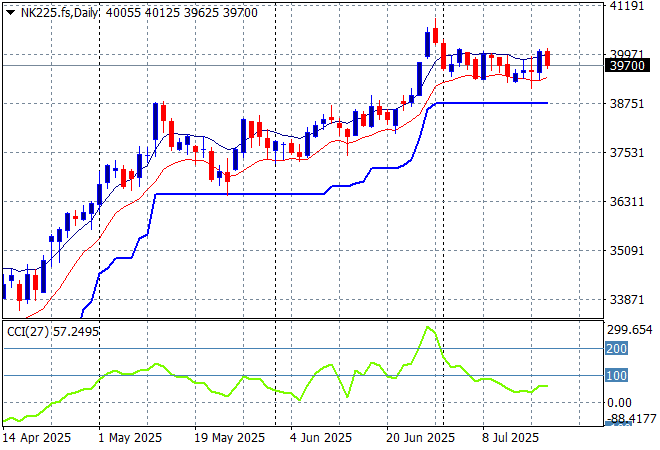Click the 14 Apr 2025 date label
Viewport: 660px width, 450px height.
36,438
